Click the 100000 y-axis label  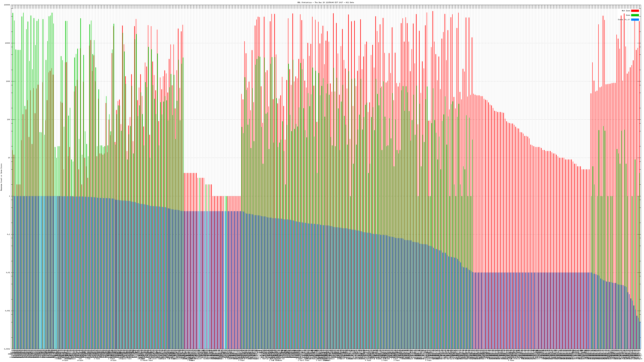coord(7,5)
